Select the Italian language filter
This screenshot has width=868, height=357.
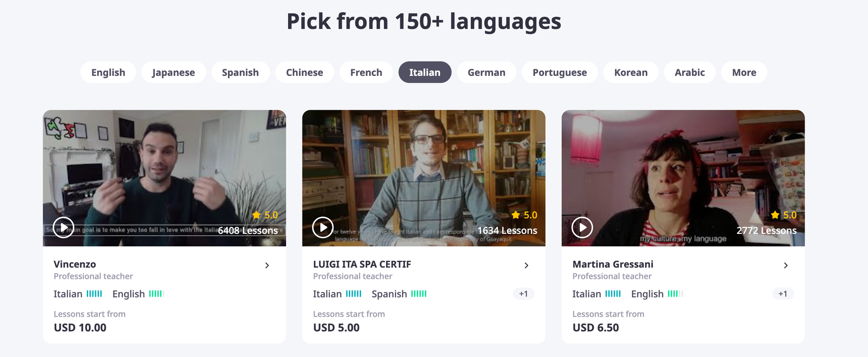[425, 72]
